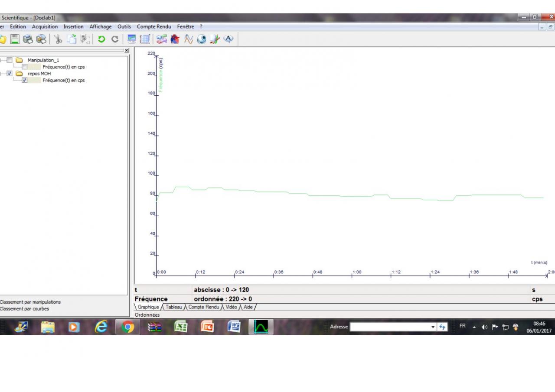Open print preview second printer icon

point(41,39)
